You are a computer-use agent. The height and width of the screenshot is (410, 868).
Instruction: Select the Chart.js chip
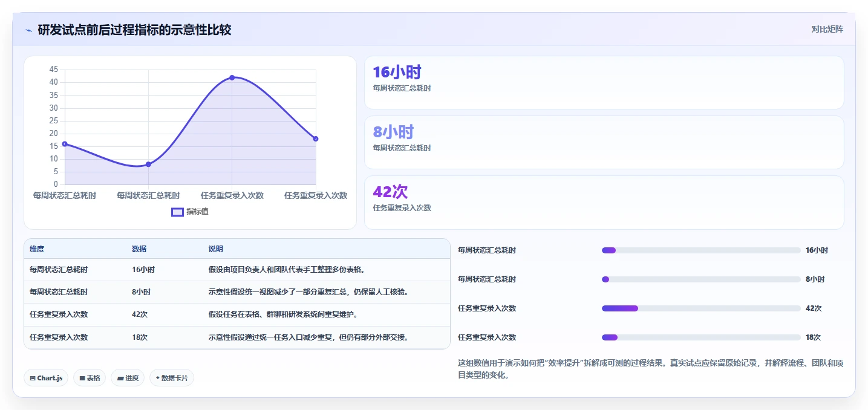click(47, 378)
